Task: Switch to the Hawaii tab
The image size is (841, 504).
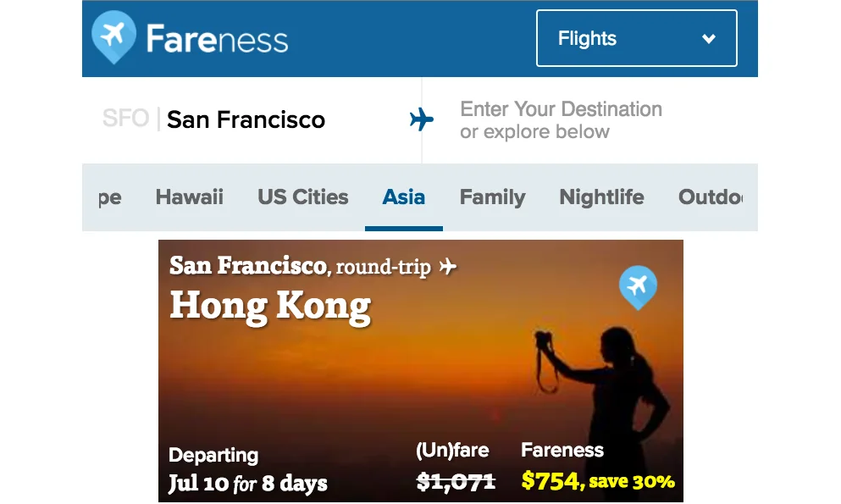Action: click(x=189, y=197)
